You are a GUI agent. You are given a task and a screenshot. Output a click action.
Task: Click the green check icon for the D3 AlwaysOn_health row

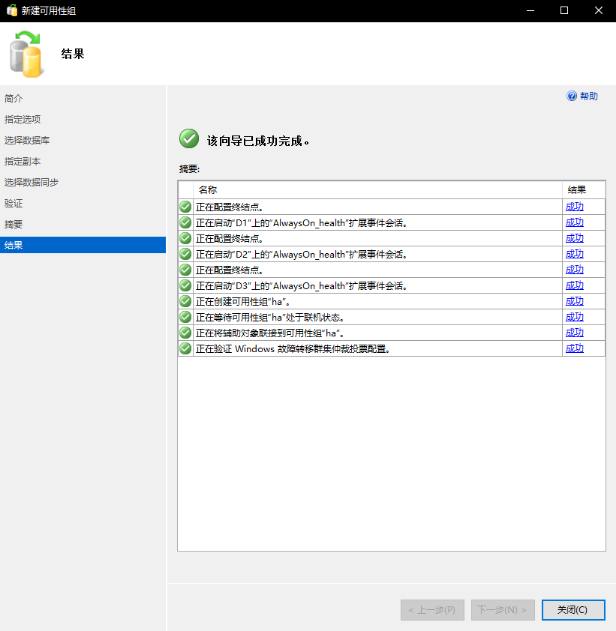[186, 286]
